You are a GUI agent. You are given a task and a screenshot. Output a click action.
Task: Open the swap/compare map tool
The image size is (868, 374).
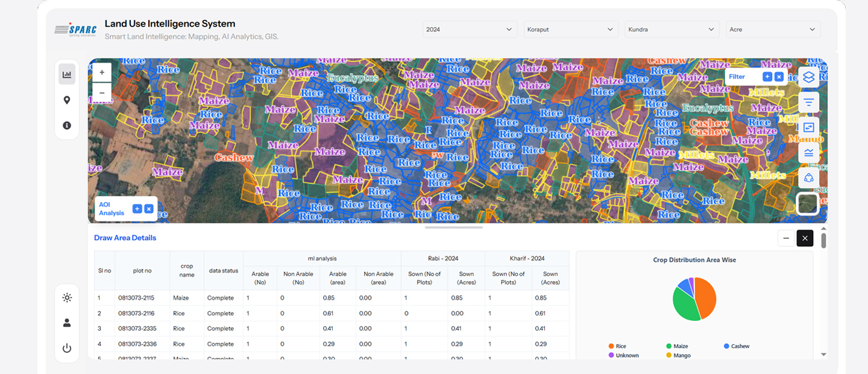(808, 127)
